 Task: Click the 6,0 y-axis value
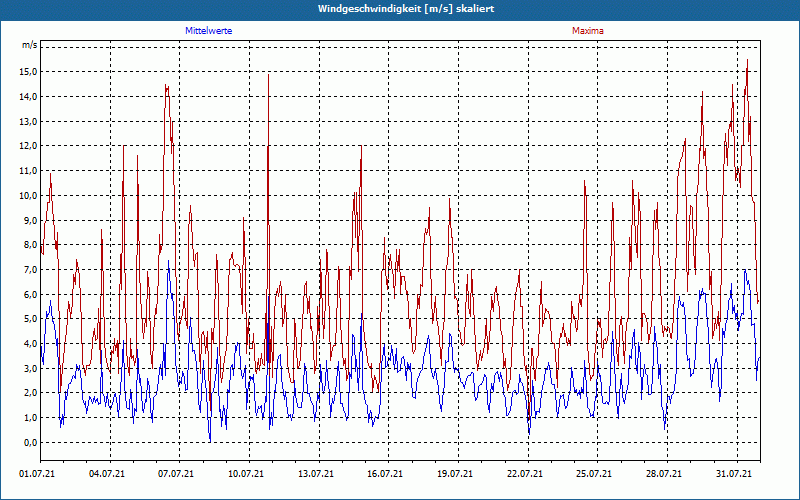(x=30, y=294)
